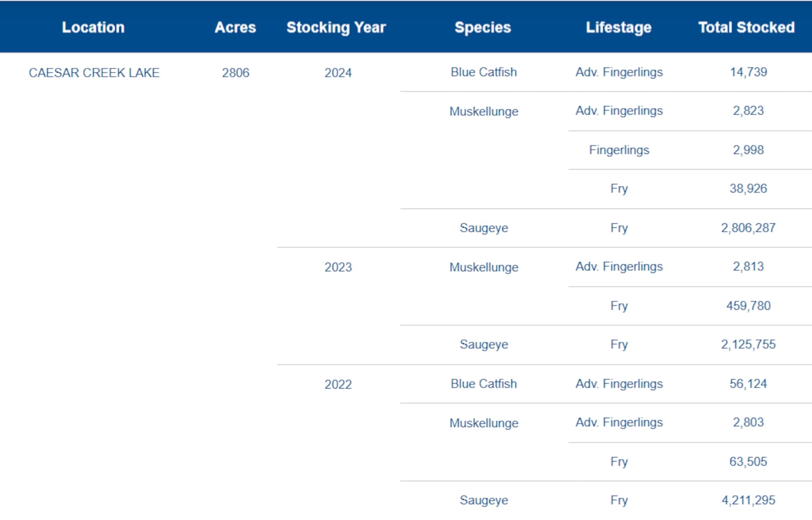Click the 14,739 total stocked value
This screenshot has width=812, height=520.
pyautogui.click(x=748, y=72)
